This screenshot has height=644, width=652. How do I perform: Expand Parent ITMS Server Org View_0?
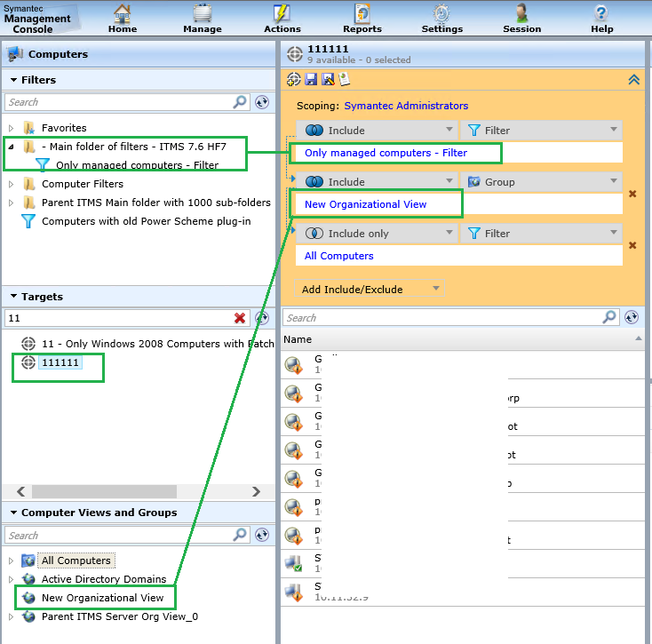pos(12,616)
